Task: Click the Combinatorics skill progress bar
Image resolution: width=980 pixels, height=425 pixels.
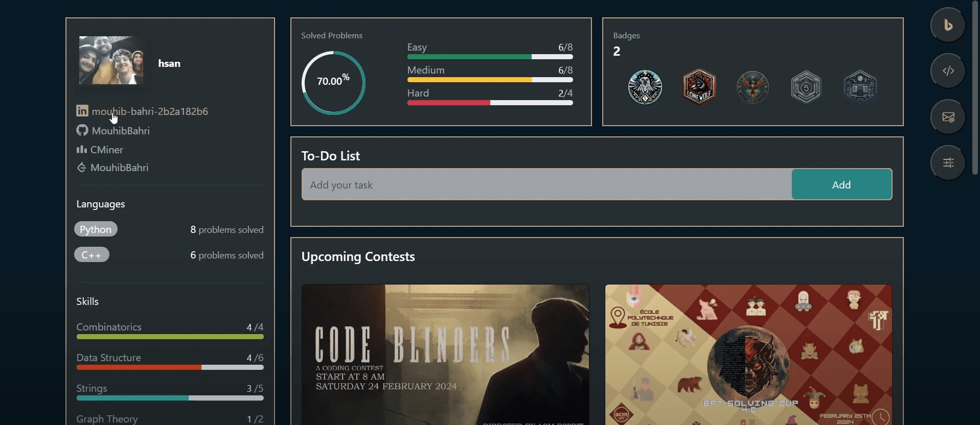Action: click(x=170, y=337)
